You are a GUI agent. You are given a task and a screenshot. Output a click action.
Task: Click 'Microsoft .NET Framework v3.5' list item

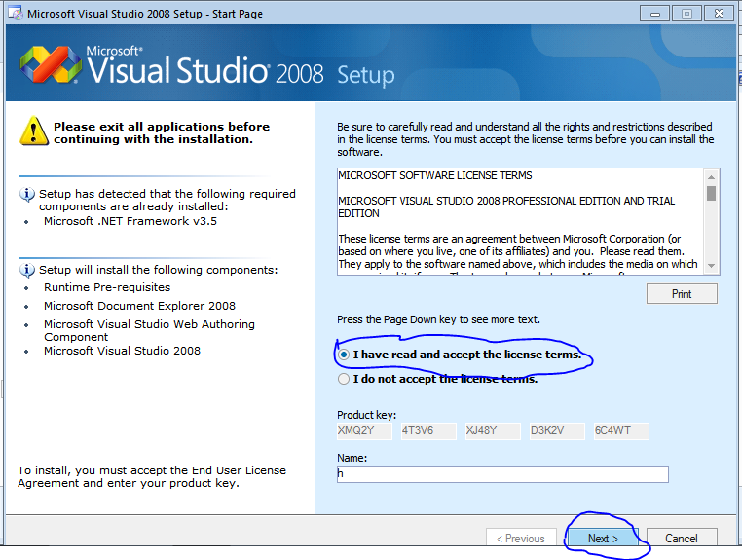(x=130, y=221)
